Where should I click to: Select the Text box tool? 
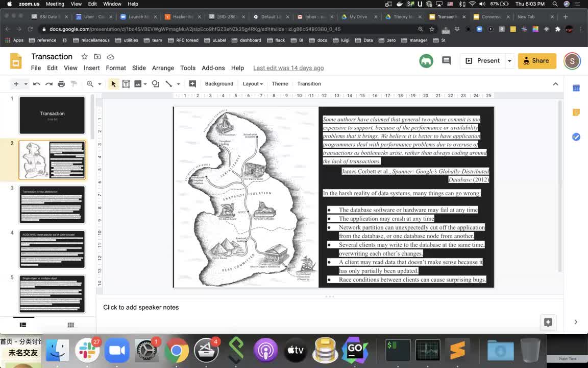[126, 84]
